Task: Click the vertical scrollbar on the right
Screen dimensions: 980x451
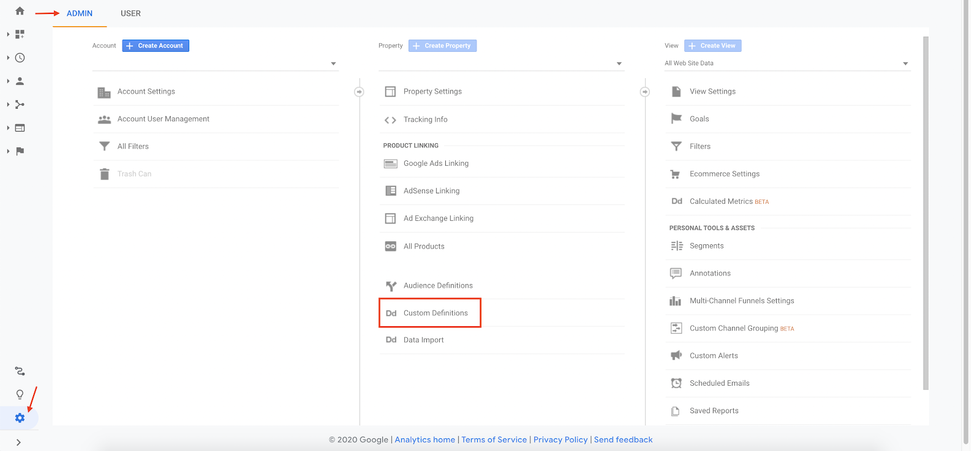Action: pyautogui.click(x=925, y=210)
